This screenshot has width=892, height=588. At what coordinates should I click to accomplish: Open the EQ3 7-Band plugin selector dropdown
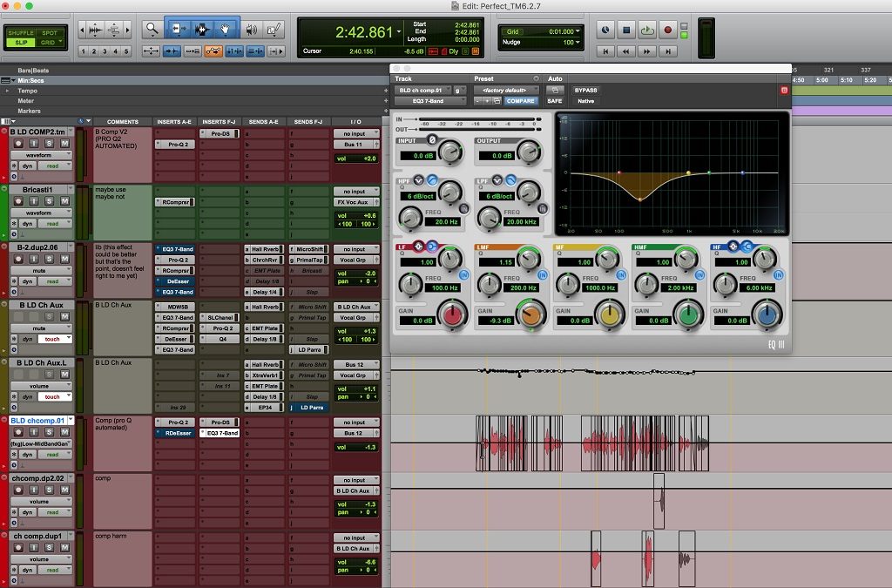(430, 101)
